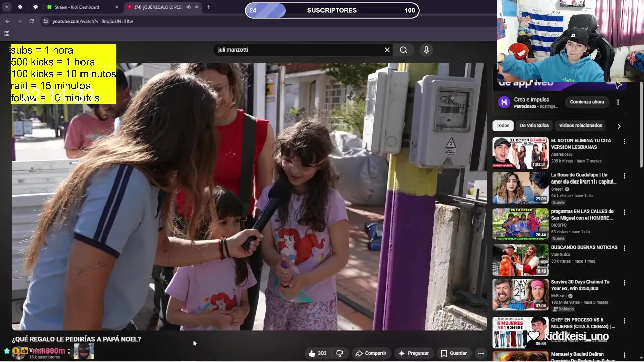
Task: Select the De Vale Sulca chip
Action: coord(534,126)
